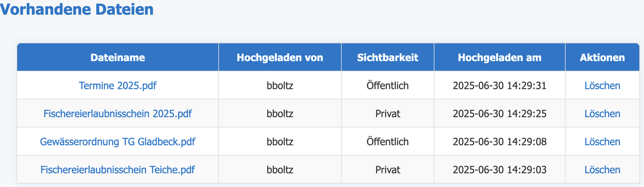Viewport: 644px width, 187px height.
Task: Click the Hochgeladen am column header
Action: point(500,57)
